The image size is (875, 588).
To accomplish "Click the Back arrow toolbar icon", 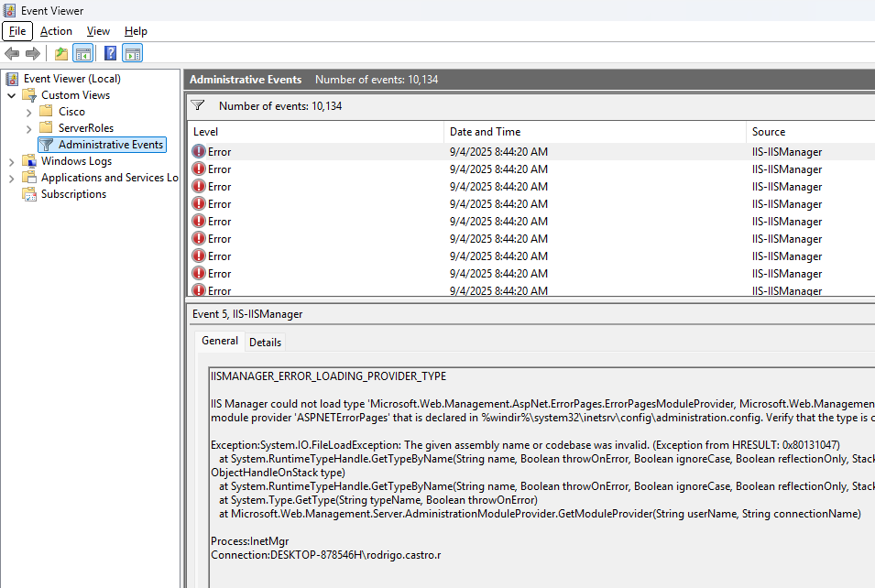I will pos(12,53).
